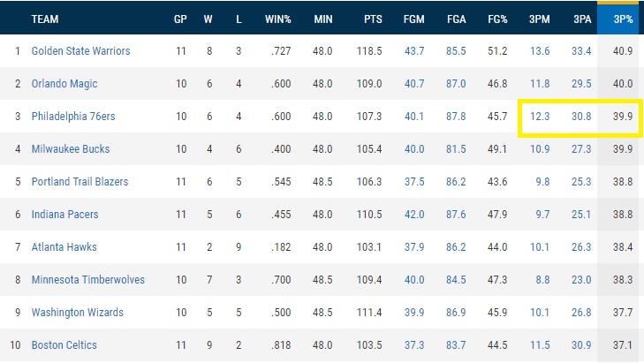Sort table by 3P% column header
The width and height of the screenshot is (644, 363).
[620, 19]
